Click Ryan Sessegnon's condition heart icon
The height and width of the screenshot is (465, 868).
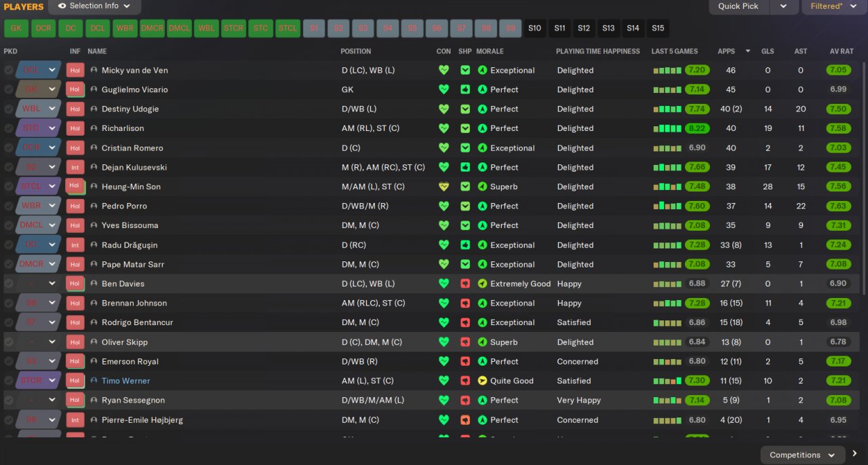click(x=443, y=401)
